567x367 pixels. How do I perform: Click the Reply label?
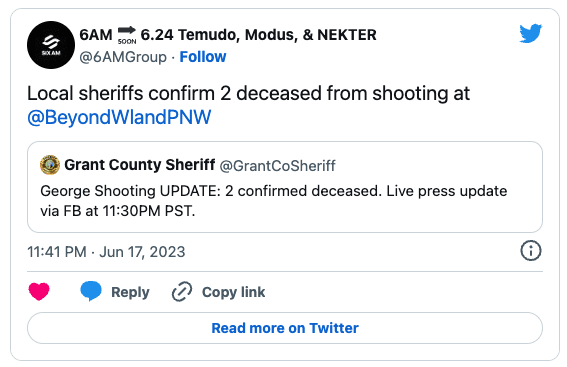[x=130, y=292]
